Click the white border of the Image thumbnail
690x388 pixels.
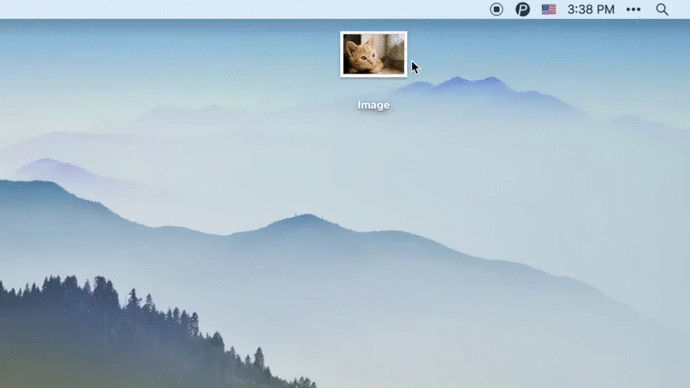tap(374, 33)
